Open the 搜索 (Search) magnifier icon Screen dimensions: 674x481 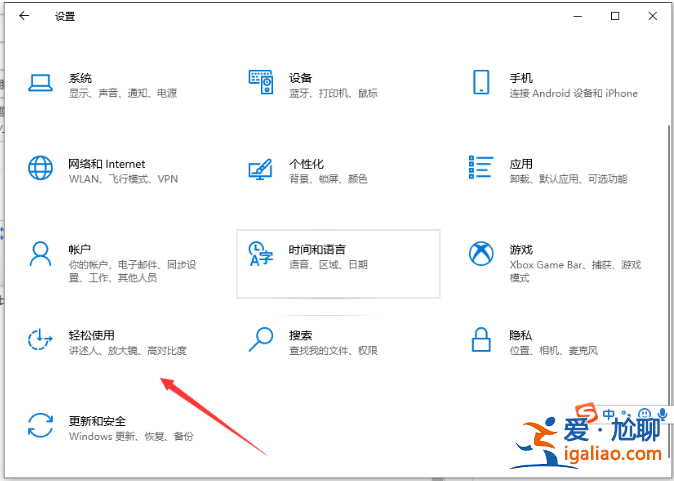(261, 340)
